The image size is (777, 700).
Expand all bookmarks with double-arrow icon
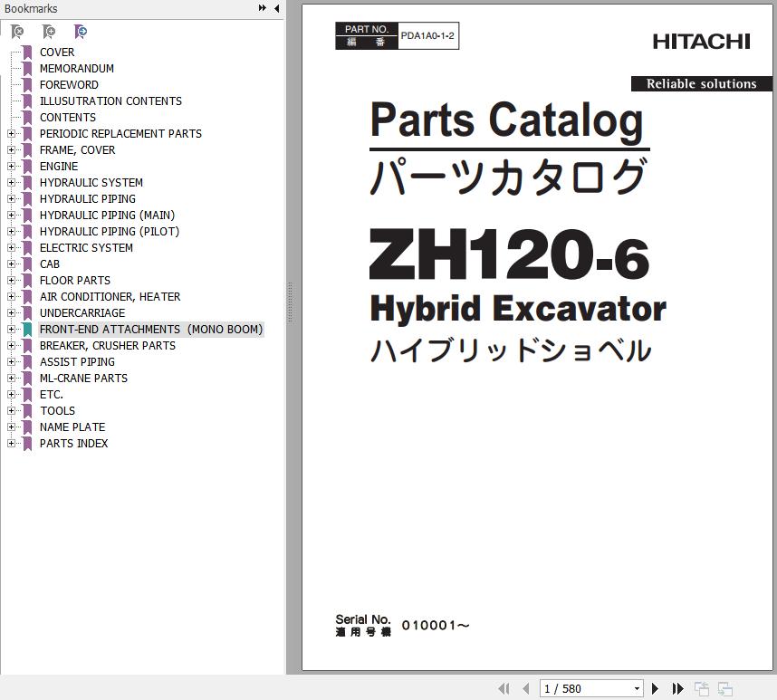[262, 8]
